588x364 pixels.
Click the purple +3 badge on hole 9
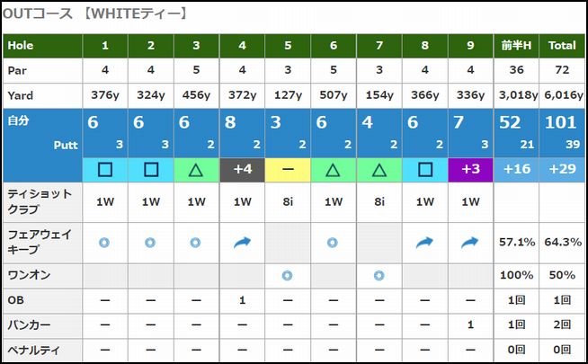coord(470,169)
